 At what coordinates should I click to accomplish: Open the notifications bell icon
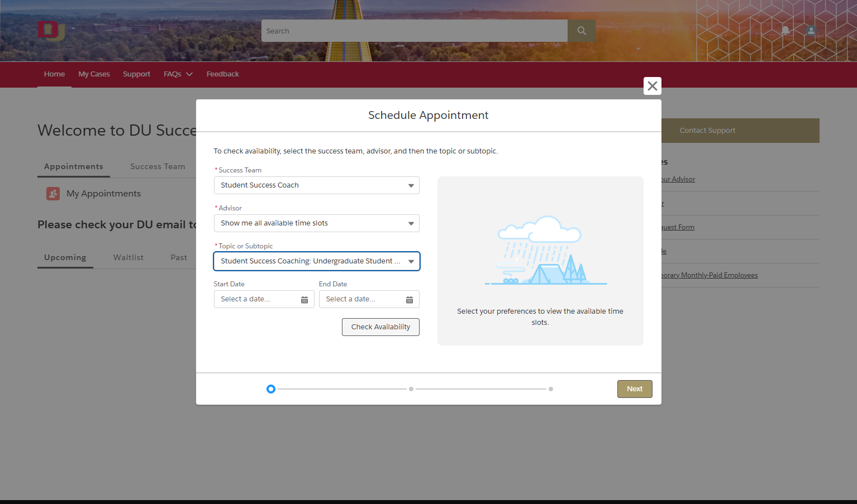[x=785, y=31]
